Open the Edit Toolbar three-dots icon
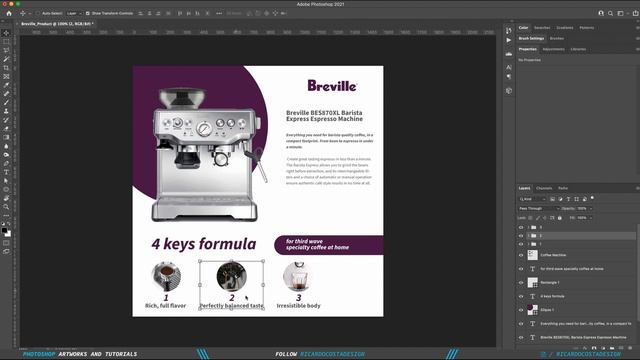The width and height of the screenshot is (640, 360). coord(6,216)
